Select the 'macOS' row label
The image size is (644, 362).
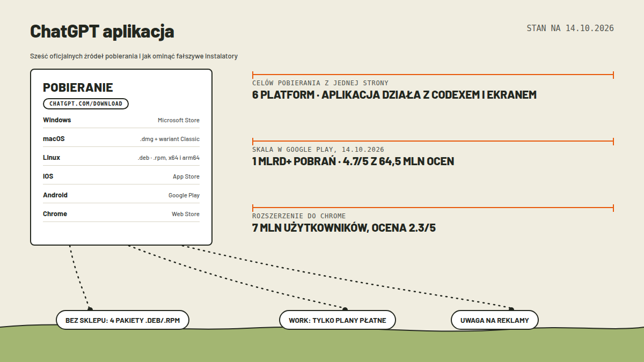coord(54,139)
